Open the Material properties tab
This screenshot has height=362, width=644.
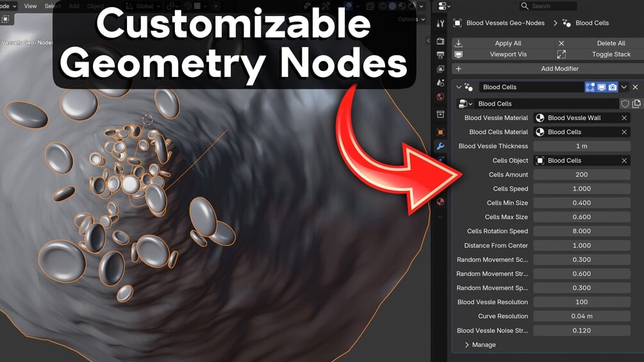pos(440,202)
